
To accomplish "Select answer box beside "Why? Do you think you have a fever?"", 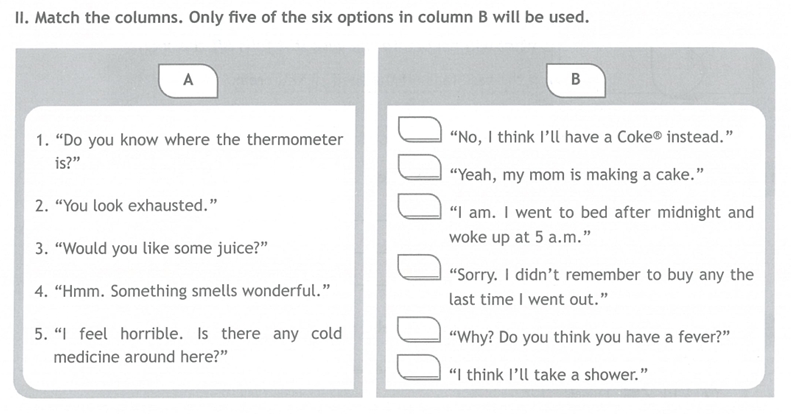I will point(420,329).
